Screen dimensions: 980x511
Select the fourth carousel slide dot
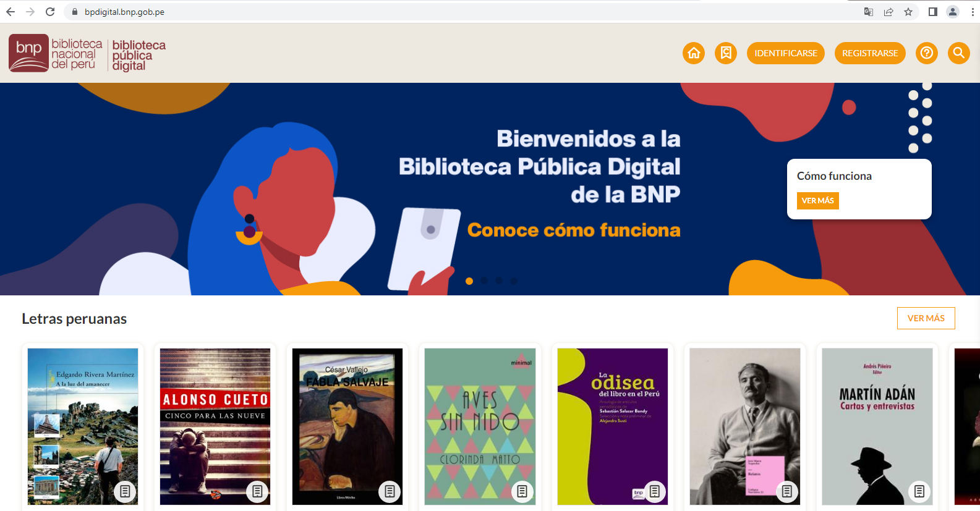[x=514, y=281]
